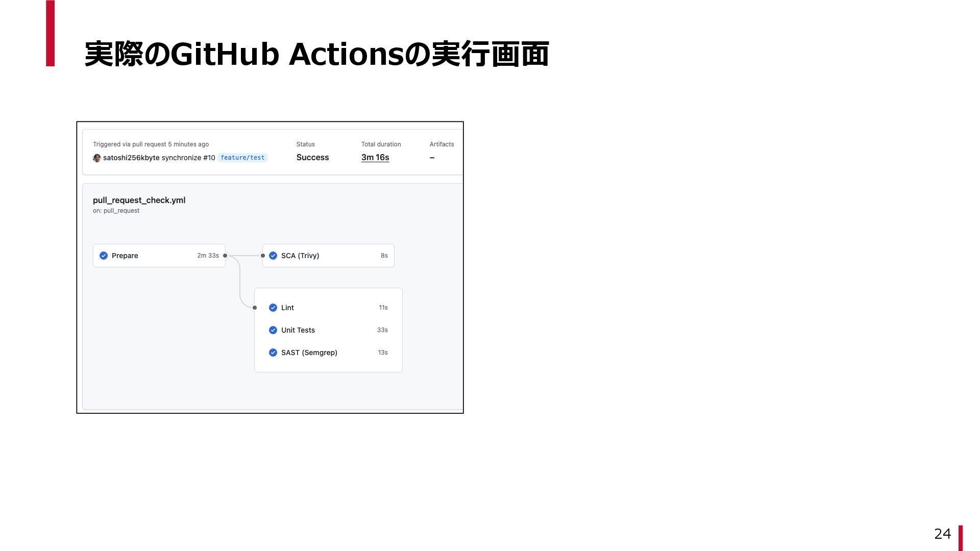Click the Lint job success checkmark icon
Viewport: 980px width, 551px height.
[273, 308]
